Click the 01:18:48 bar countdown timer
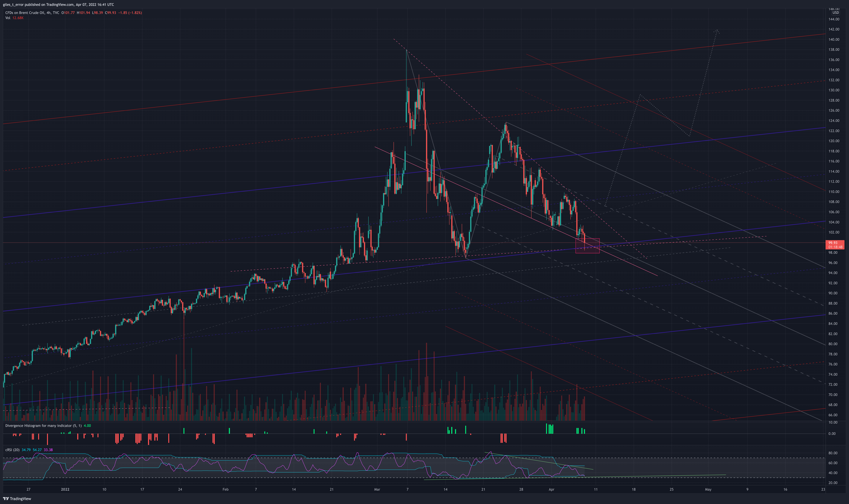849x504 pixels. coord(835,247)
